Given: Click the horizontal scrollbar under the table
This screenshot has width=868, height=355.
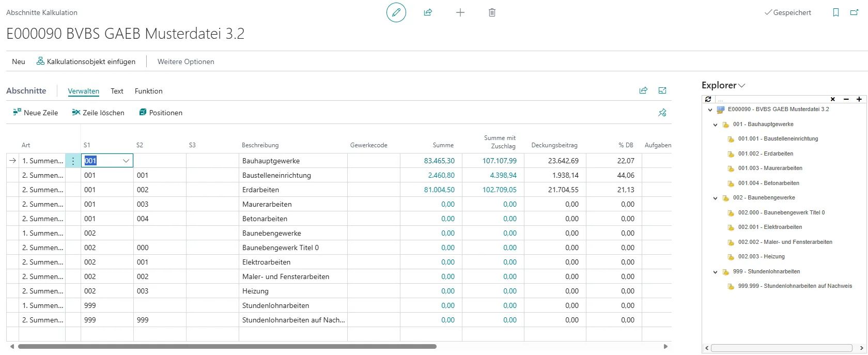Looking at the screenshot, I should pos(227,347).
